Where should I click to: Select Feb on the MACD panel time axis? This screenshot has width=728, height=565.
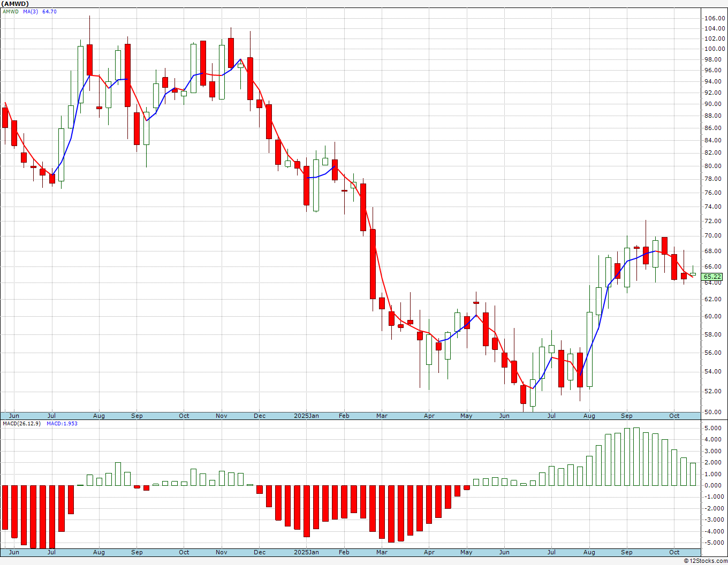344,552
